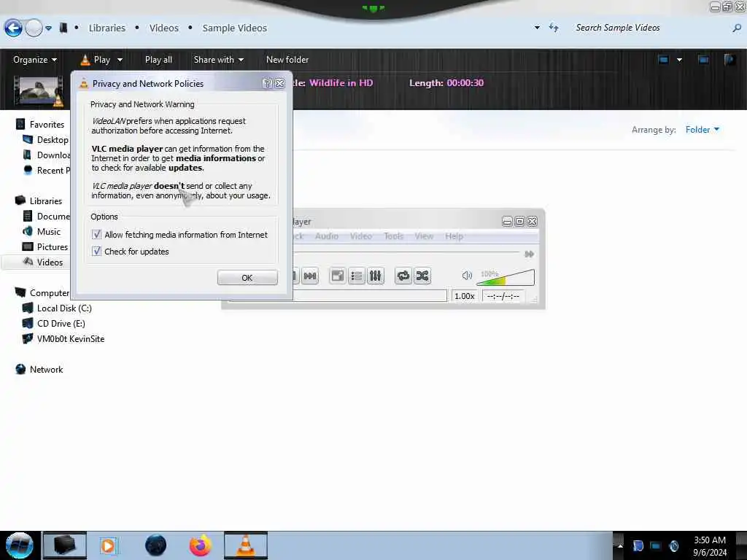747x560 pixels.
Task: Uncheck Allow fetching media information from Internet
Action: click(97, 234)
